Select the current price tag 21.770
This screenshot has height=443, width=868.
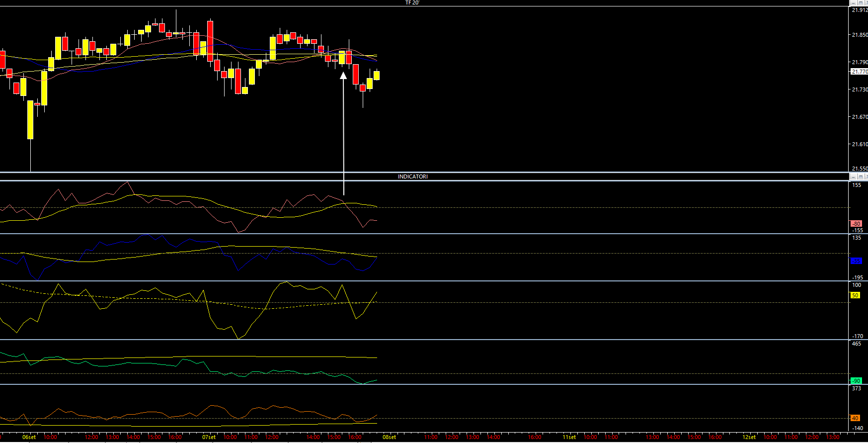[860, 72]
